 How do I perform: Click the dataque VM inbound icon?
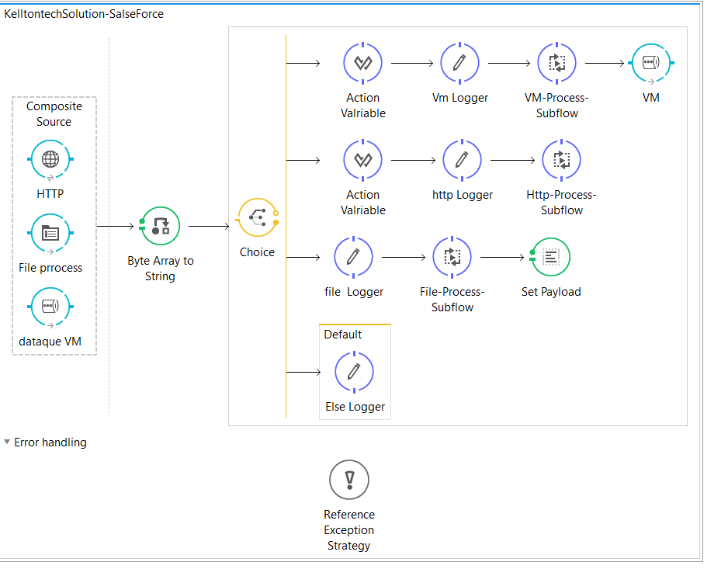50,306
